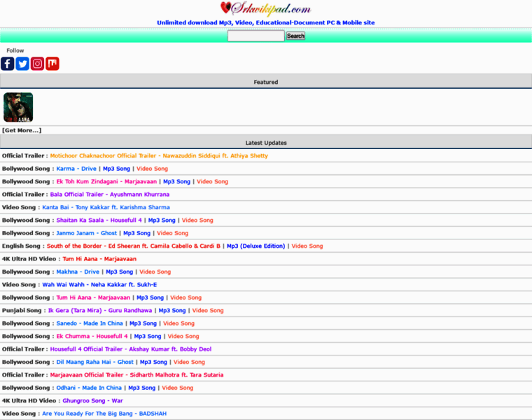Open Mp3 Song link for Karma - Drive
The height and width of the screenshot is (420, 532).
(x=116, y=169)
